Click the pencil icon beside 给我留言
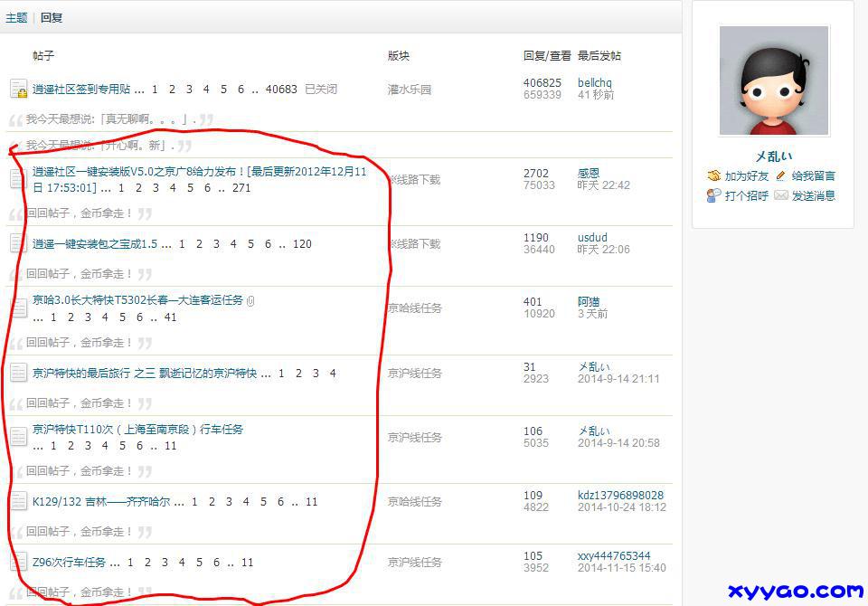868x606 pixels. coord(781,175)
